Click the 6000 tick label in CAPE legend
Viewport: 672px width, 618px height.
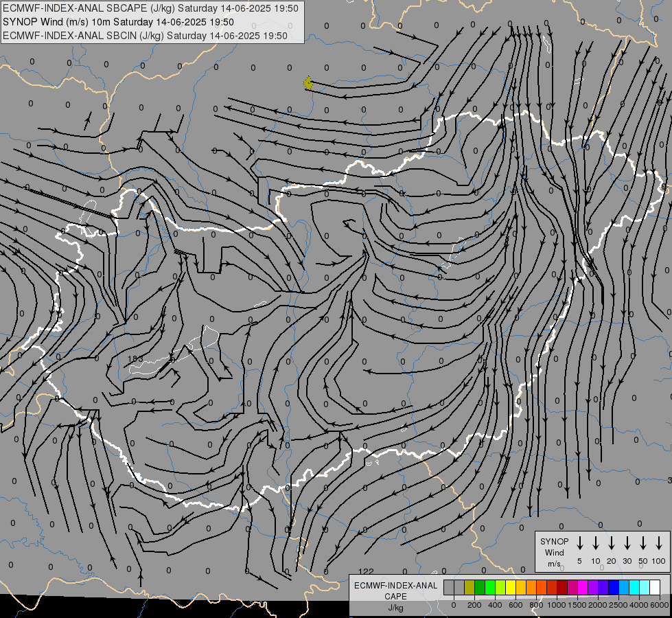pyautogui.click(x=660, y=605)
